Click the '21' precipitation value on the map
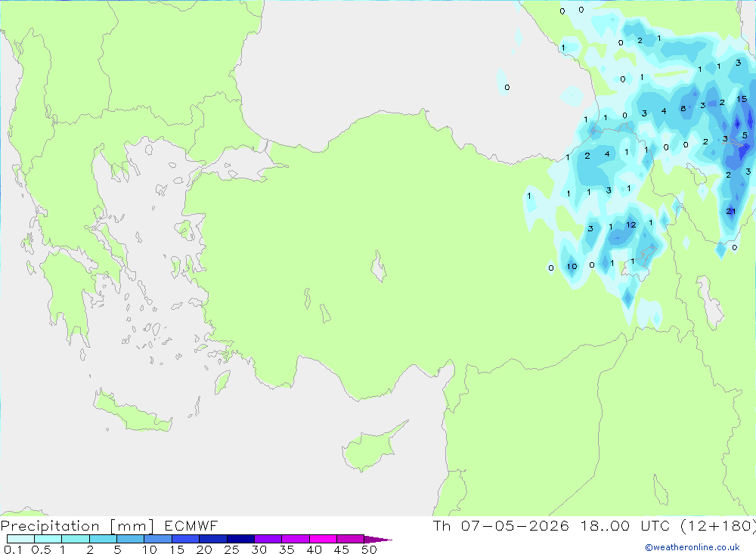 [x=731, y=211]
